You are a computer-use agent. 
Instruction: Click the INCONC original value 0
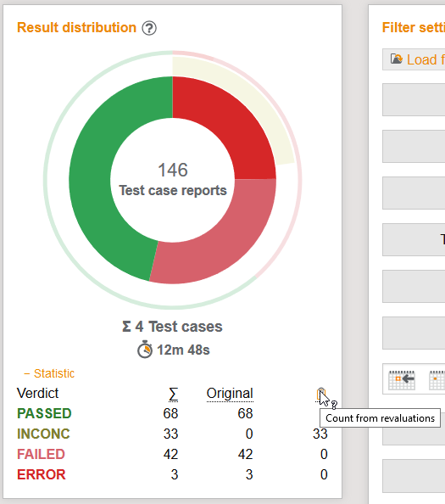[249, 434]
